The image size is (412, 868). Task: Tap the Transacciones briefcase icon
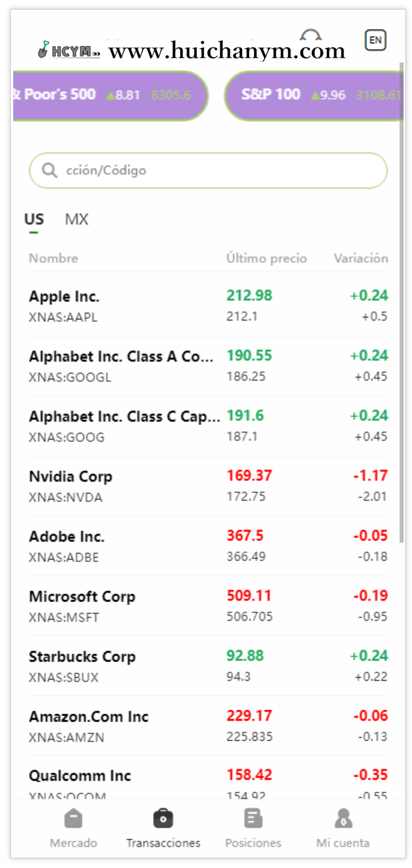(163, 818)
